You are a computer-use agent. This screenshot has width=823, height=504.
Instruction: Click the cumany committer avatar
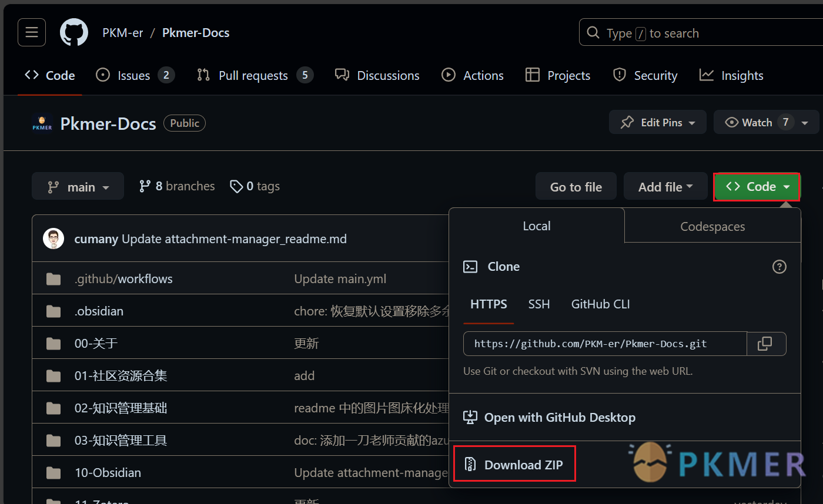53,238
